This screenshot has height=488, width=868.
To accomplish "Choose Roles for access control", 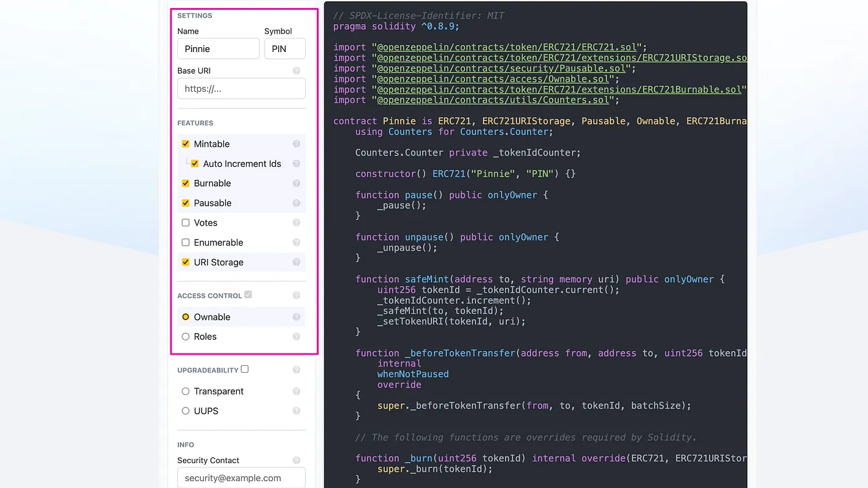I will pos(185,337).
